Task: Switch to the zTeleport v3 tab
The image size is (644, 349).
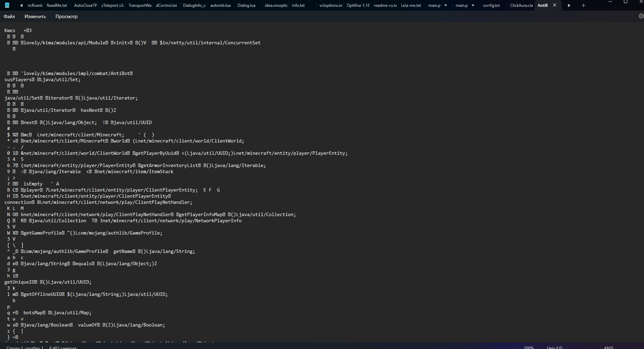Action: point(112,5)
